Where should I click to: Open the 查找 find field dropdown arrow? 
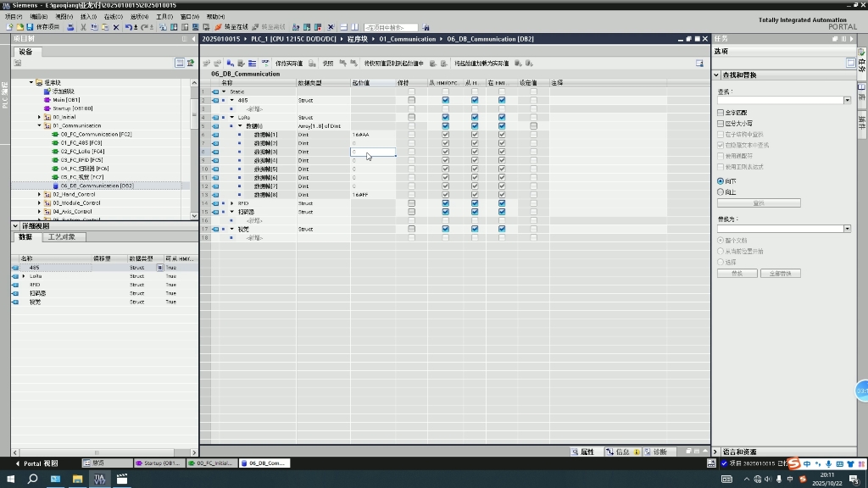847,100
